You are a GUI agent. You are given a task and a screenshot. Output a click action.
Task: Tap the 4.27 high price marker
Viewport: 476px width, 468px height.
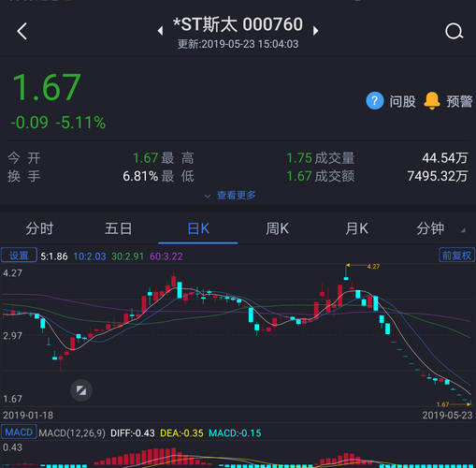[x=373, y=267]
